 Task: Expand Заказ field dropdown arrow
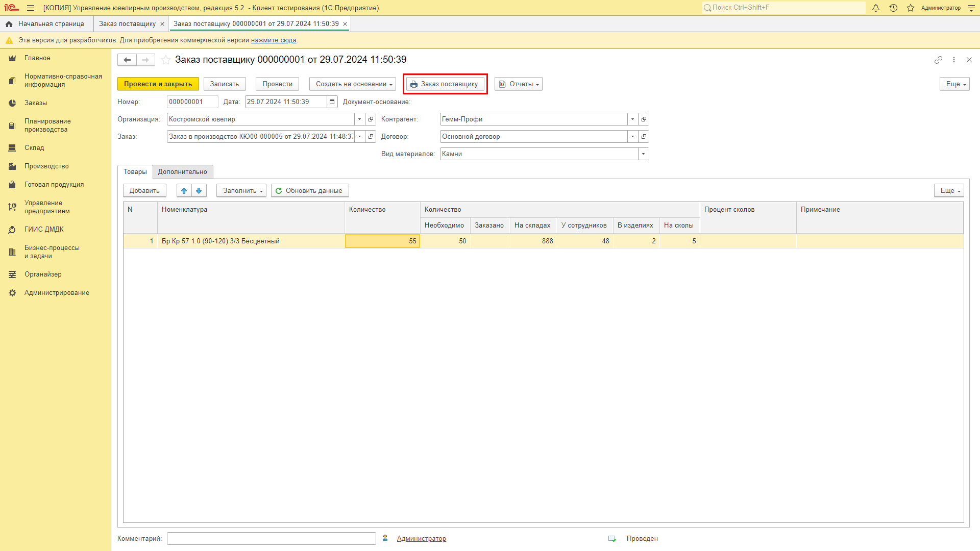(360, 137)
